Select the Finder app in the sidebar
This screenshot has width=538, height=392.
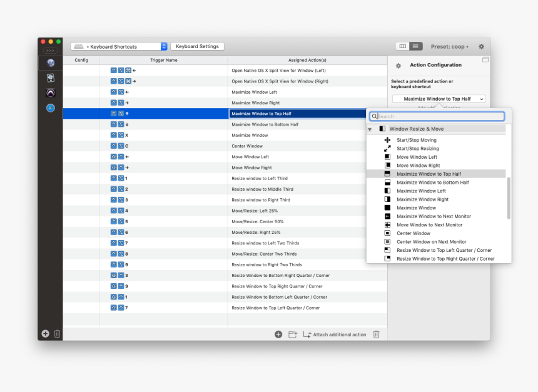coord(50,78)
